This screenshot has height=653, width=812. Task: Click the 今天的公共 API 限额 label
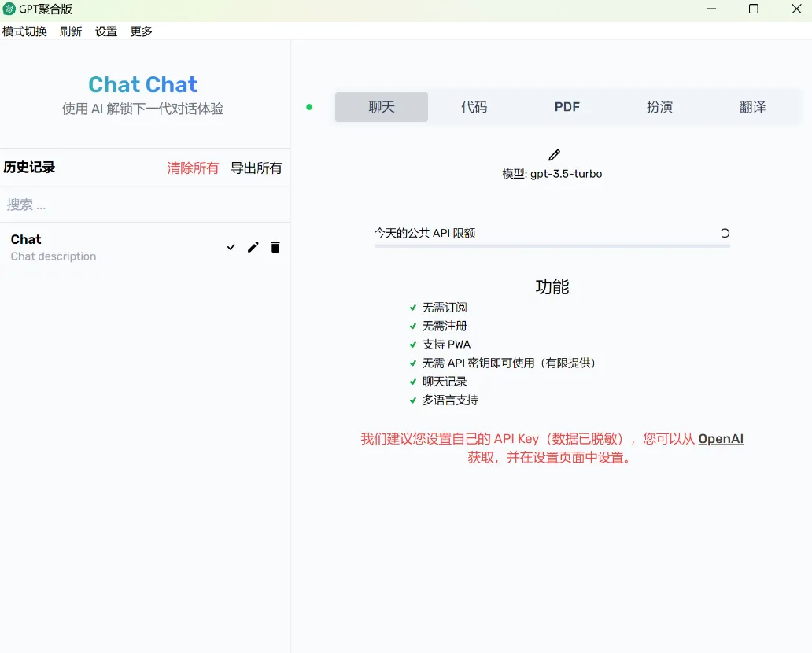pyautogui.click(x=425, y=233)
